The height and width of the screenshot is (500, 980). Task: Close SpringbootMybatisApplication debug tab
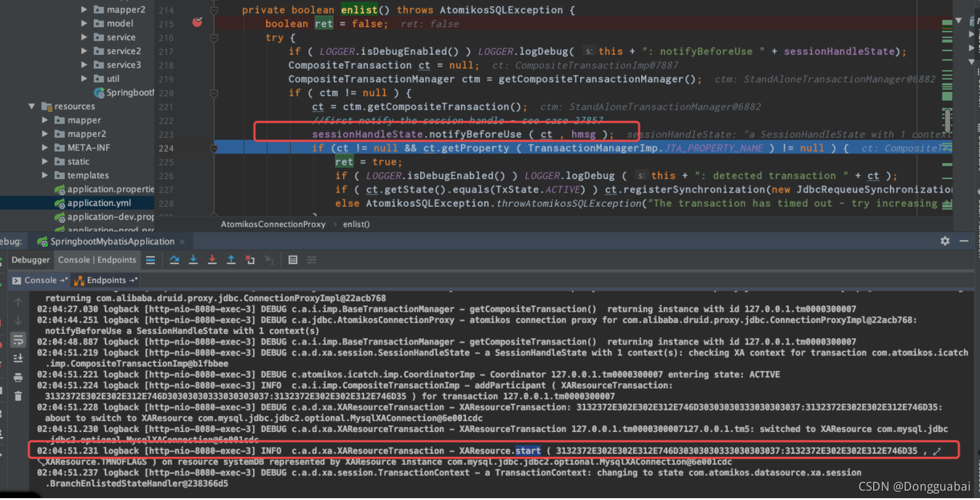point(182,242)
